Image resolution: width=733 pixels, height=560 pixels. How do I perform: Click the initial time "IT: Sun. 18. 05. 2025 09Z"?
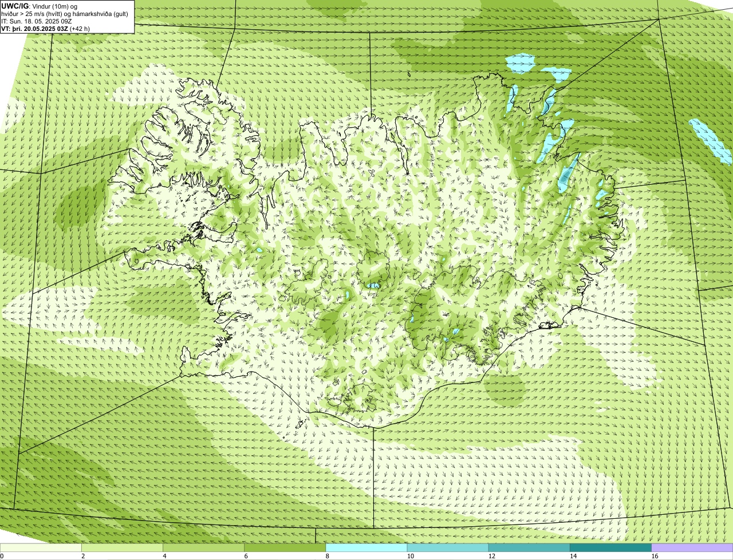tap(37, 21)
